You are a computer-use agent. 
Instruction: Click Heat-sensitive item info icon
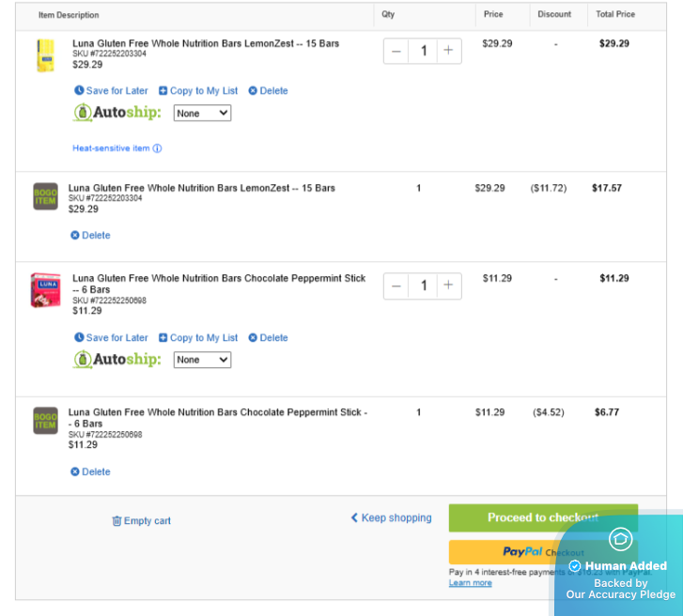(x=157, y=148)
